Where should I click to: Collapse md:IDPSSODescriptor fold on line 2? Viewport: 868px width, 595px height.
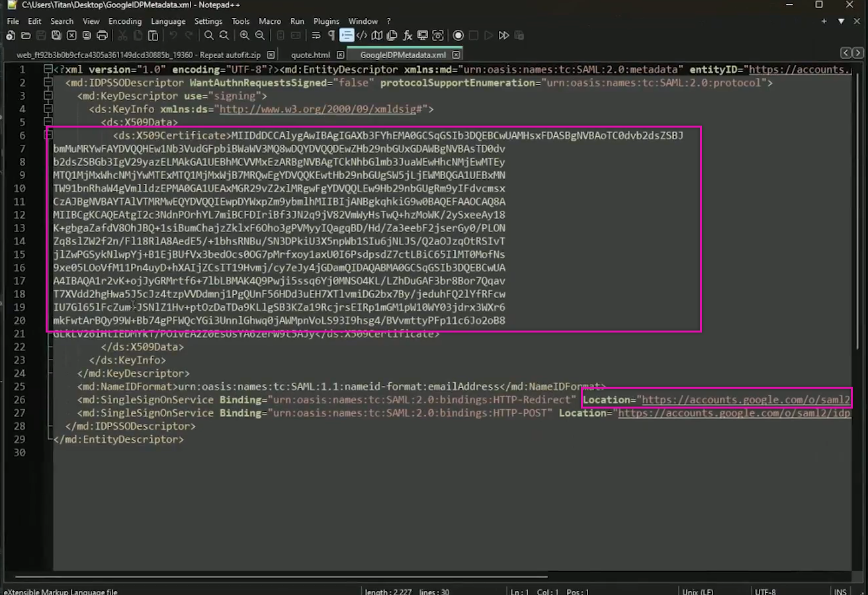click(x=48, y=83)
